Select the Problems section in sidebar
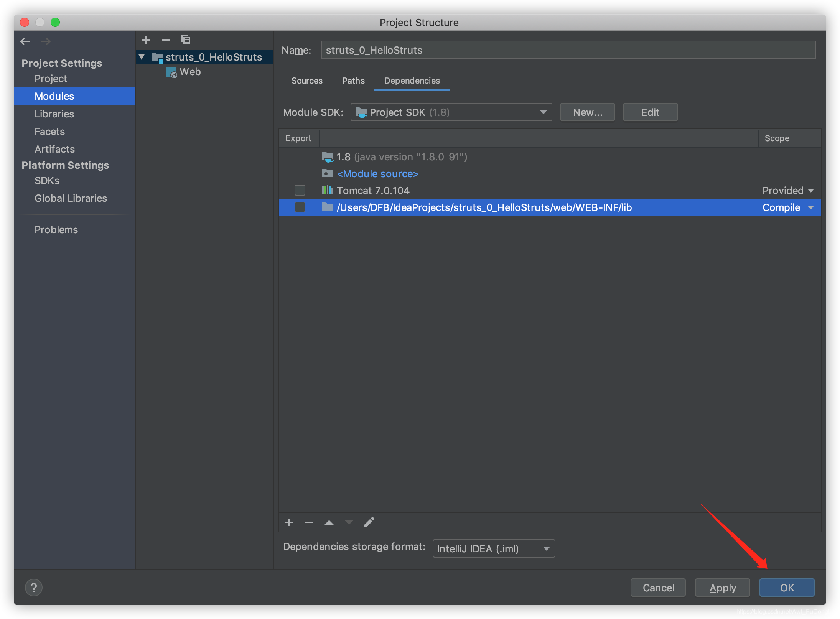Image resolution: width=840 pixels, height=619 pixels. click(57, 229)
